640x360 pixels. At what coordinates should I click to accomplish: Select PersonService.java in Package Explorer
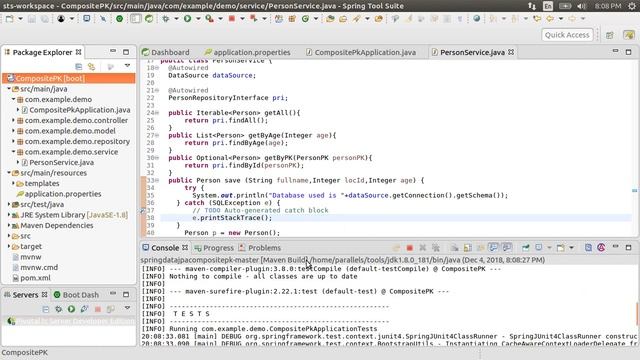click(61, 162)
